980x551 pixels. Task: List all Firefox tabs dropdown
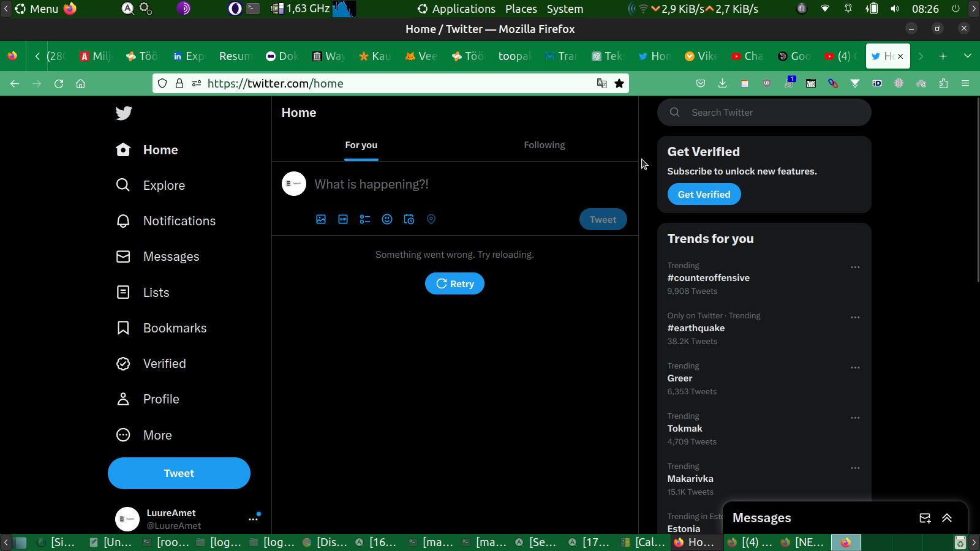coord(968,56)
